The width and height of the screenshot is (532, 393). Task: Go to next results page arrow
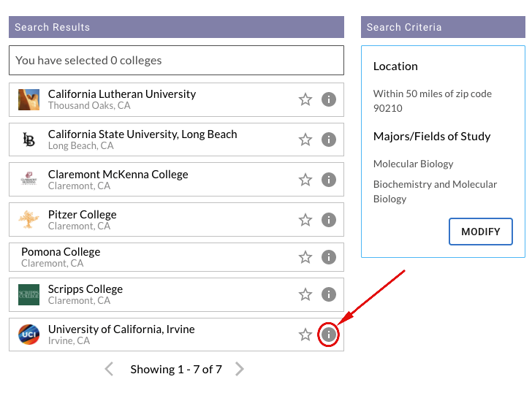239,369
